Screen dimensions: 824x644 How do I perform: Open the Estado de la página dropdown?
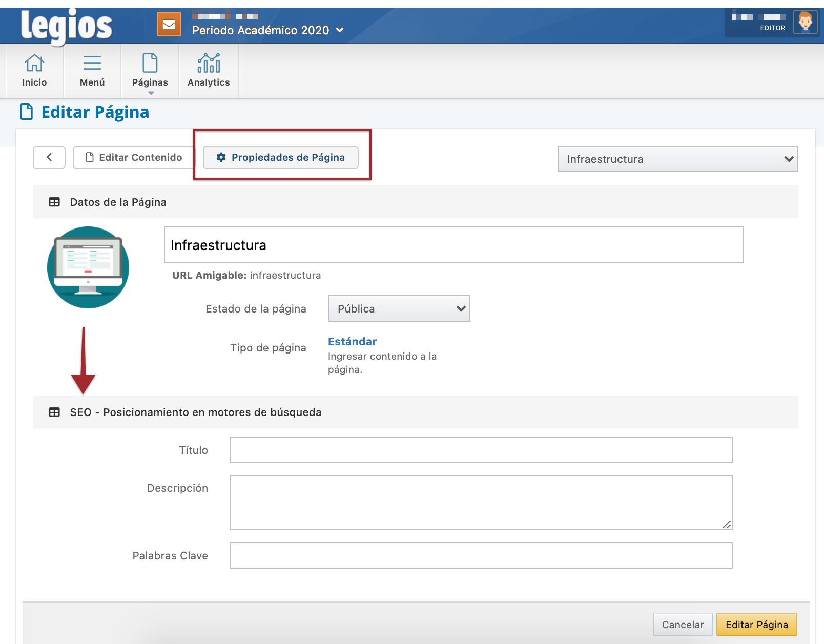[x=399, y=309]
